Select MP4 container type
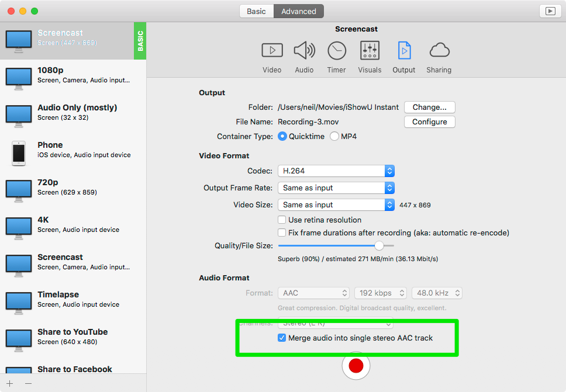The height and width of the screenshot is (392, 566). pyautogui.click(x=334, y=136)
